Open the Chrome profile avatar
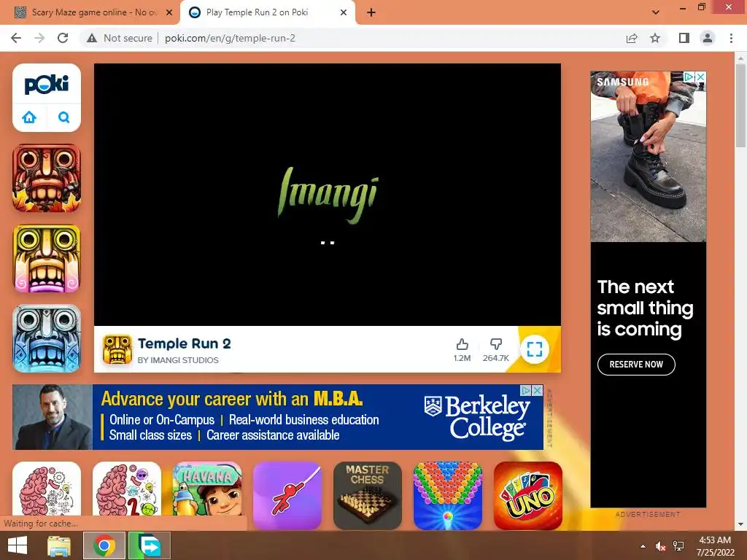 (x=708, y=38)
